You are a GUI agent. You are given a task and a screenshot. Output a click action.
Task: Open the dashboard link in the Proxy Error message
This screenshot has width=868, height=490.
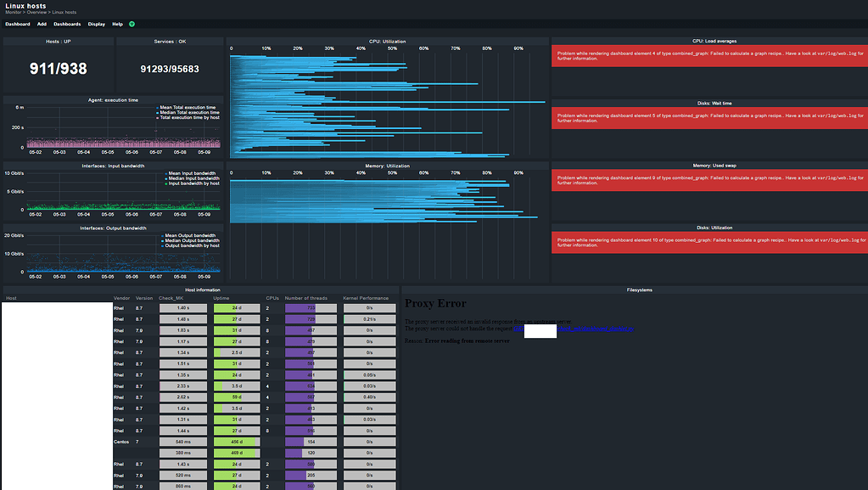(x=594, y=329)
